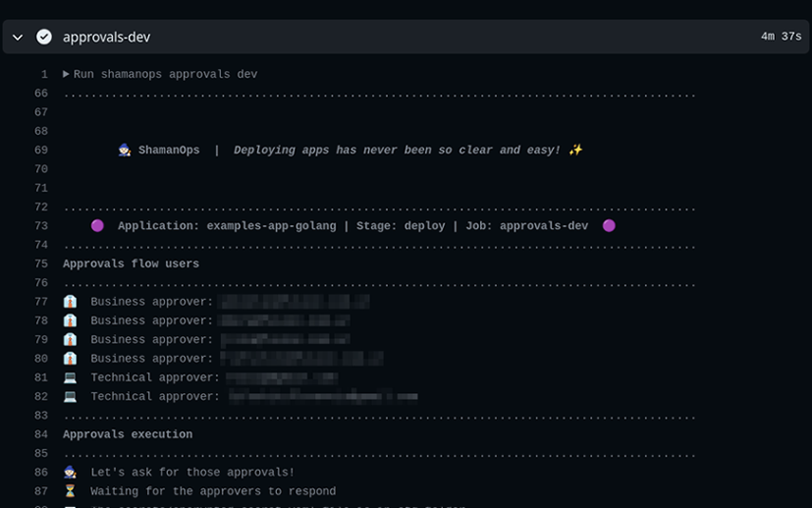Click the shirt-tie icon on line 79
This screenshot has height=508, width=812.
coord(70,340)
